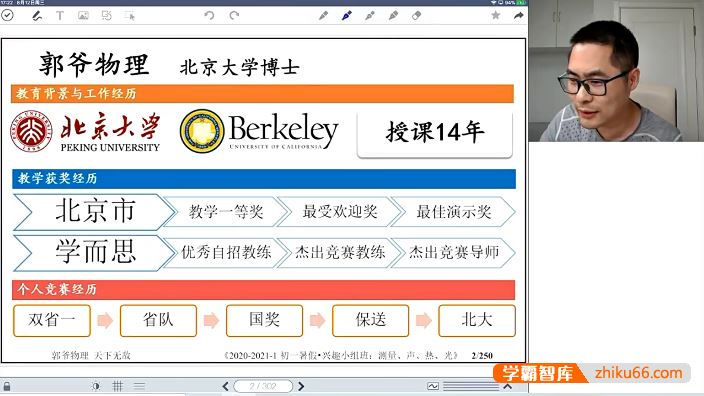Click the "优秀自招教练" chevron

point(226,252)
